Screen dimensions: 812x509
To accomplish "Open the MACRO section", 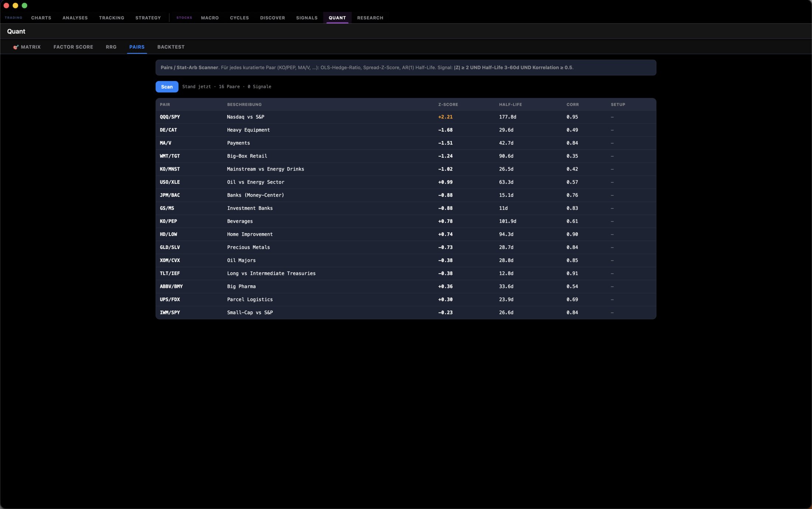I will point(210,18).
